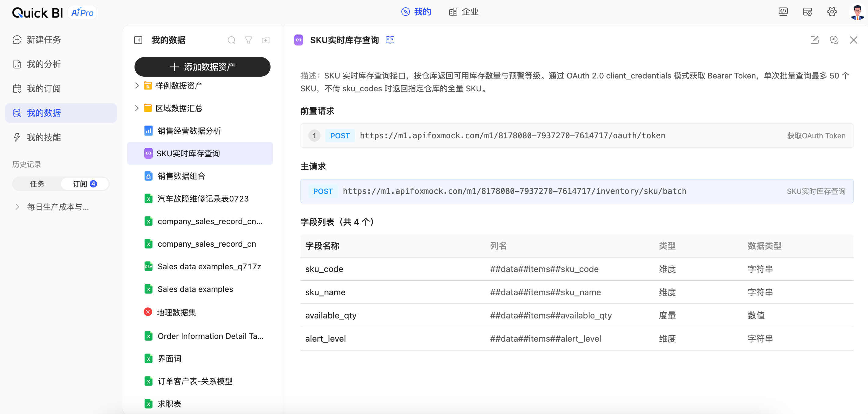Click the 数据类型 column header
The height and width of the screenshot is (414, 868).
765,246
